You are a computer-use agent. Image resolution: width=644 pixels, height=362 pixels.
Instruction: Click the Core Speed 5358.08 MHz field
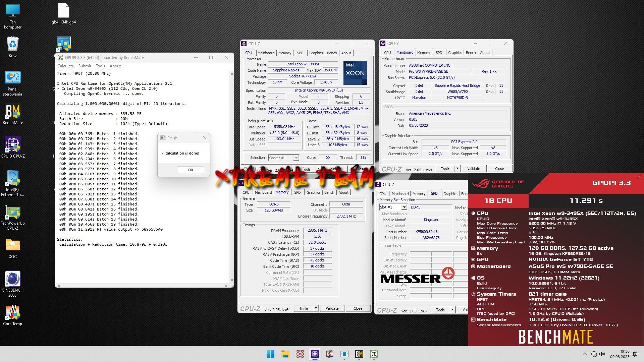[284, 127]
